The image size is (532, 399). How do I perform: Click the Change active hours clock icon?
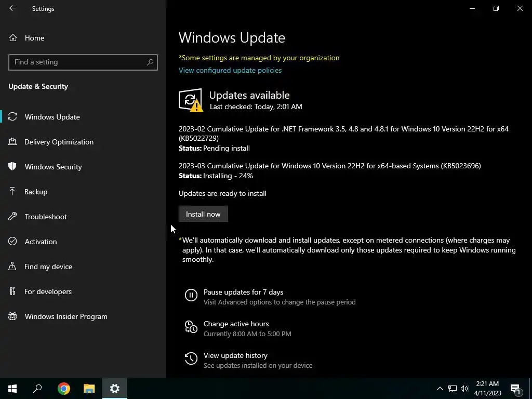191,327
